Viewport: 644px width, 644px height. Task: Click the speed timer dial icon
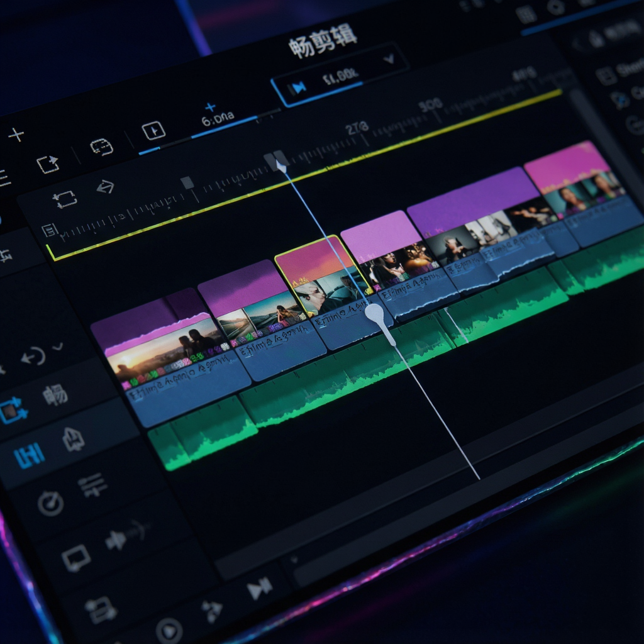coord(50,503)
